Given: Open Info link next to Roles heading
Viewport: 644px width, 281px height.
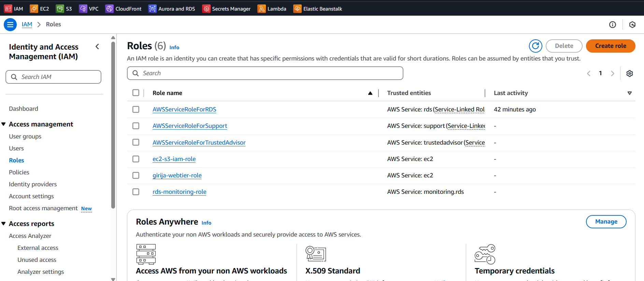Looking at the screenshot, I should click(x=174, y=48).
